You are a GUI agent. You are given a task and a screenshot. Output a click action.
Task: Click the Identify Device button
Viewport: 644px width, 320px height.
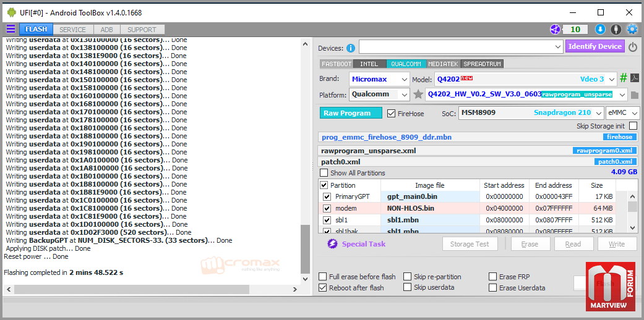coord(595,46)
